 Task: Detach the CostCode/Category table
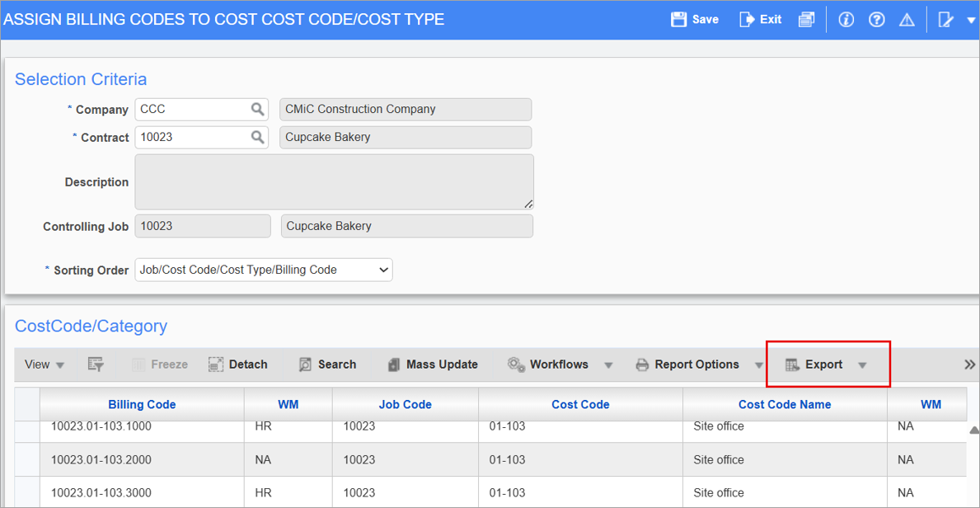pos(238,365)
